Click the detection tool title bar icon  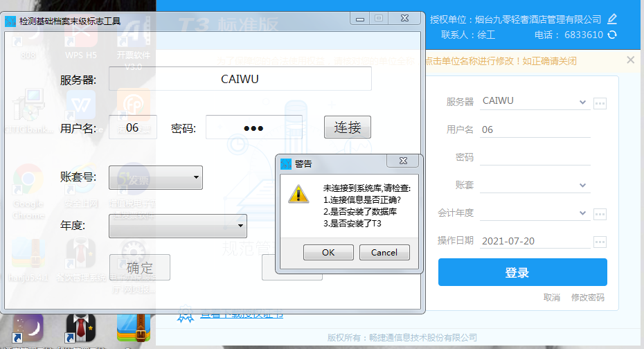(x=10, y=21)
